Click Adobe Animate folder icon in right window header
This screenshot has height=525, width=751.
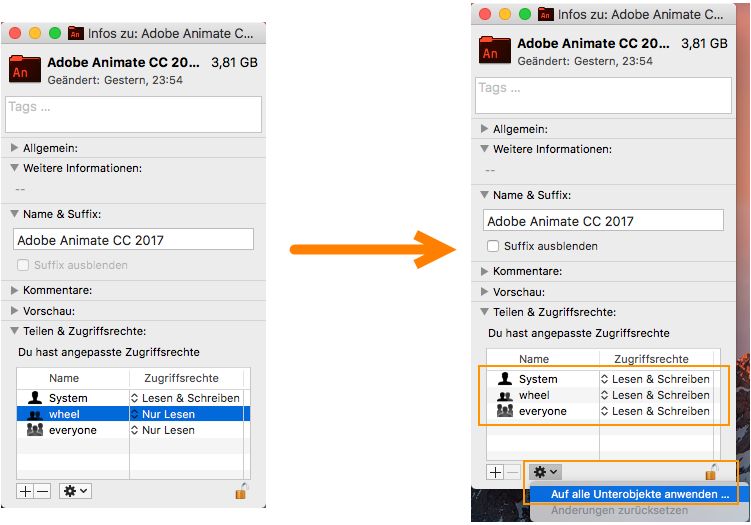tap(495, 50)
